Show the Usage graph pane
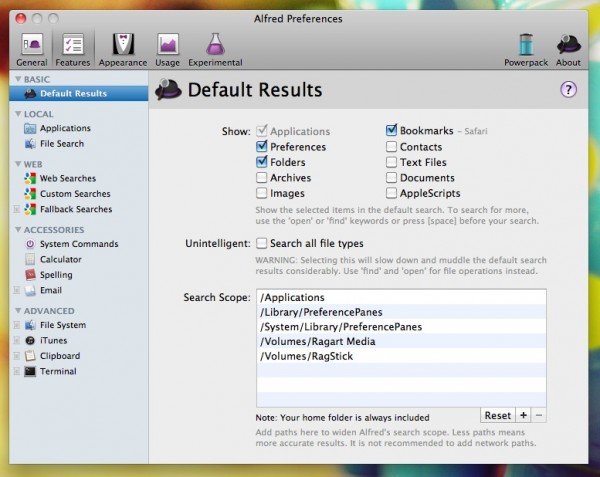Image resolution: width=600 pixels, height=477 pixels. coord(168,50)
